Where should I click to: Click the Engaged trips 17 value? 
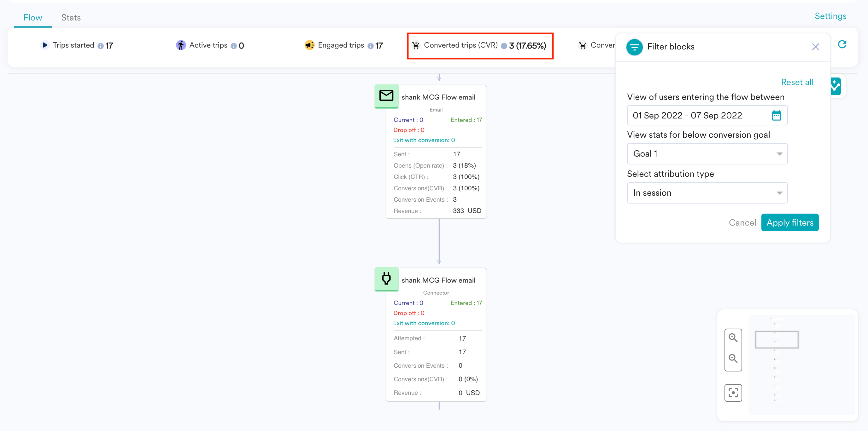coord(379,46)
